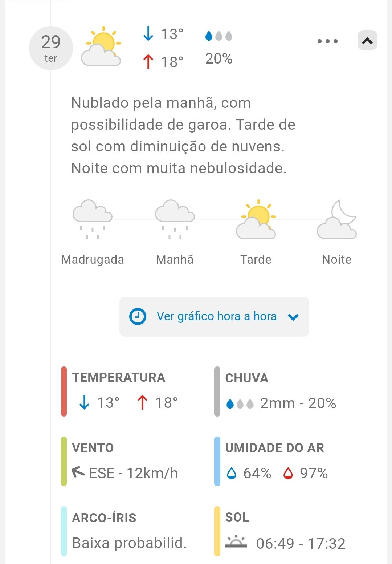Click the 29 ter date circle

pyautogui.click(x=51, y=48)
